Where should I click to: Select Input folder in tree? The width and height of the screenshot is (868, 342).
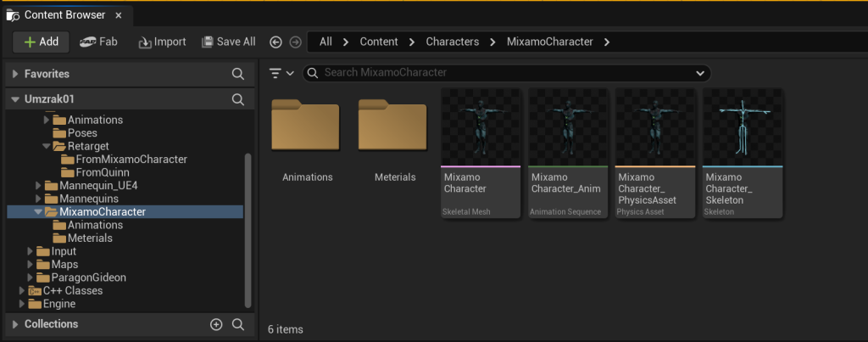pyautogui.click(x=56, y=252)
